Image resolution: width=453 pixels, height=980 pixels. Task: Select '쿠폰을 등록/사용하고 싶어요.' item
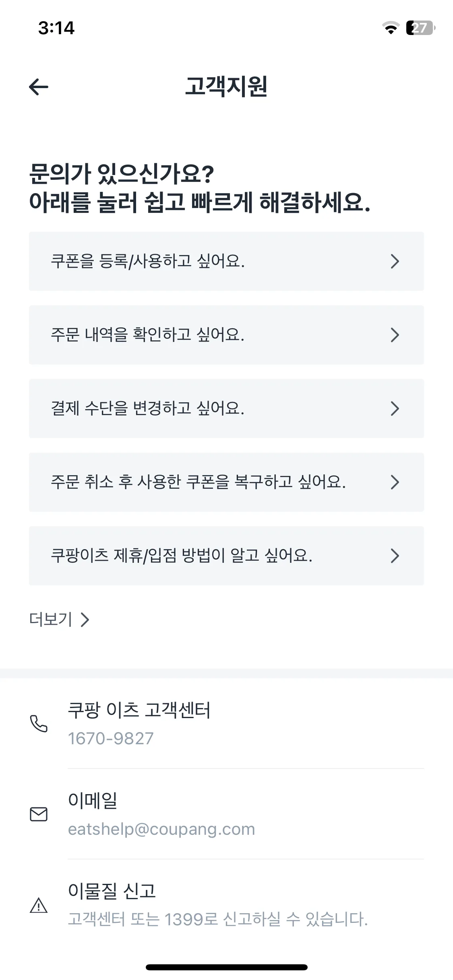pos(147,261)
